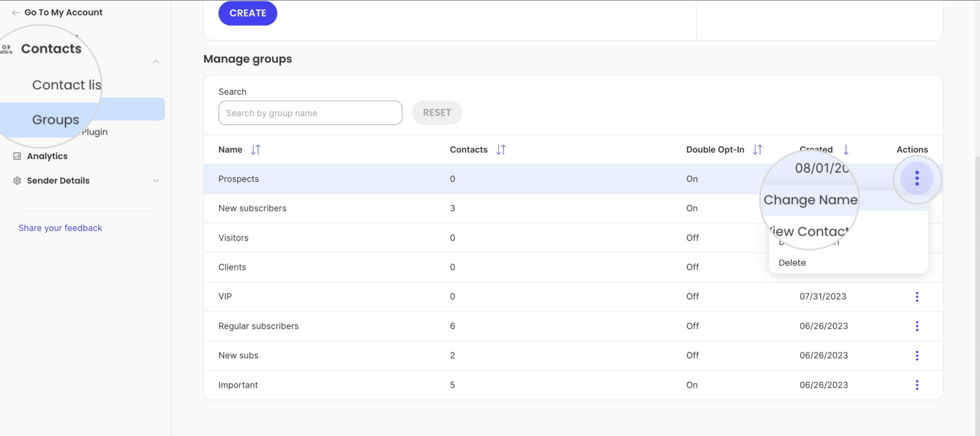Viewport: 980px width, 436px height.
Task: Select the Regular subscribers group name
Action: tap(258, 326)
